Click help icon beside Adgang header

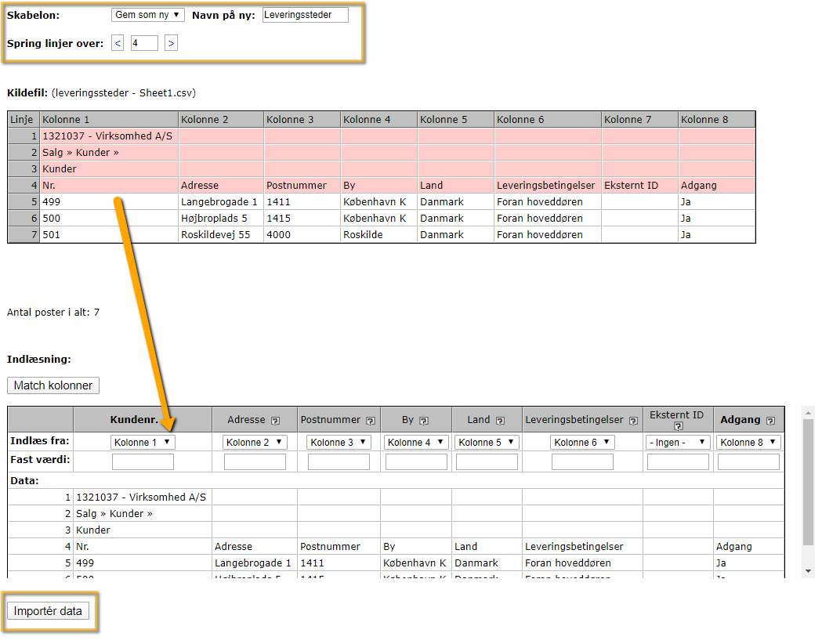pyautogui.click(x=770, y=421)
